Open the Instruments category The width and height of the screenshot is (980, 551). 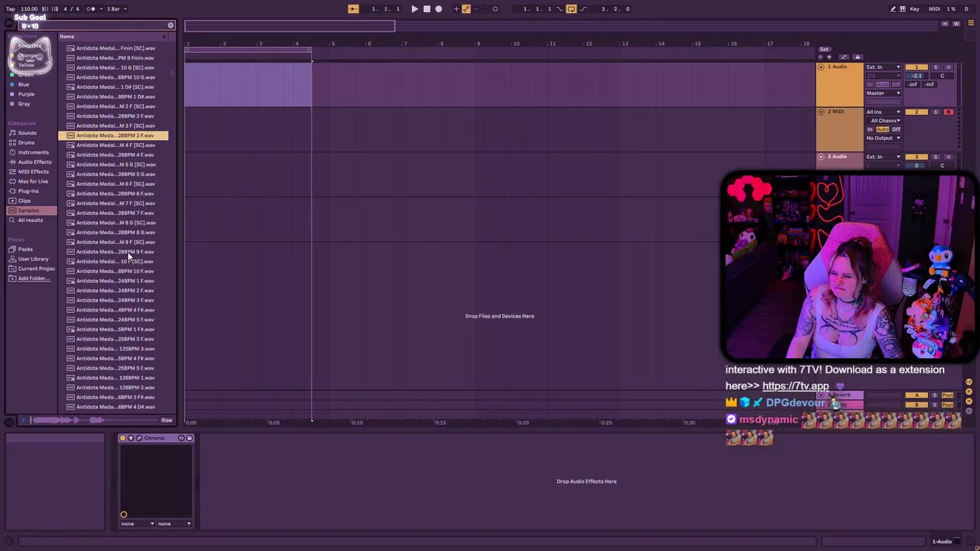tap(33, 152)
